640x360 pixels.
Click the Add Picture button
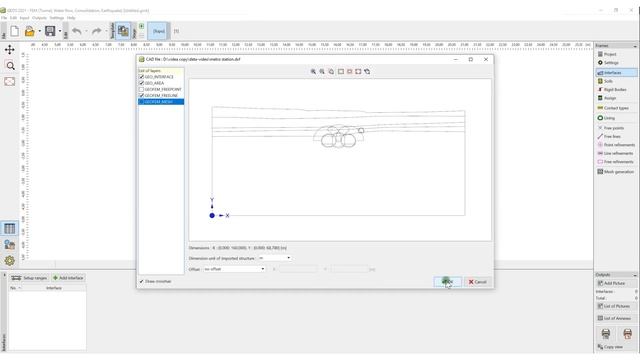[616, 283]
